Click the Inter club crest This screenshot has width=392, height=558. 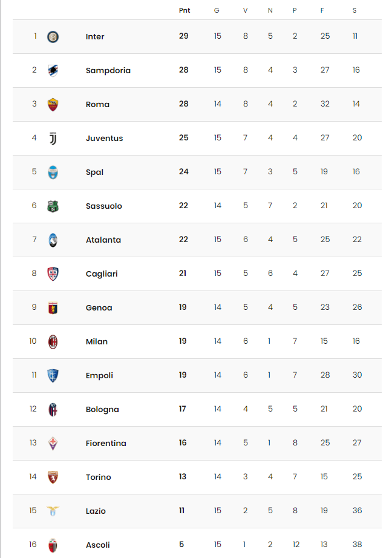click(53, 37)
